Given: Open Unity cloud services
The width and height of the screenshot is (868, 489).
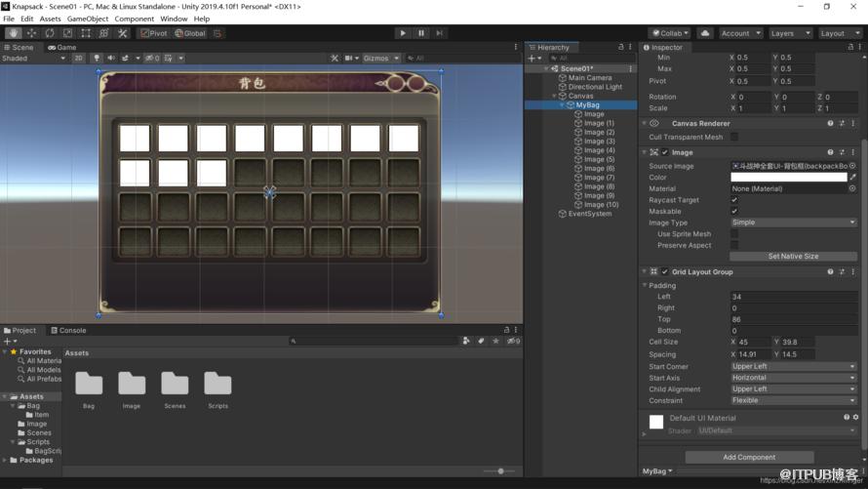Looking at the screenshot, I should tap(705, 33).
